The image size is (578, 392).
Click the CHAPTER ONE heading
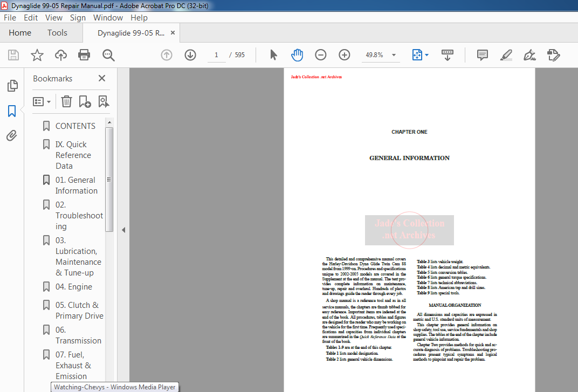tap(409, 132)
